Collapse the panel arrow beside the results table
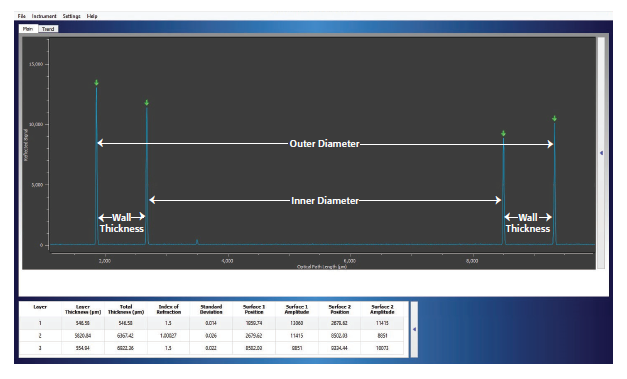This screenshot has width=627, height=379. [415, 329]
